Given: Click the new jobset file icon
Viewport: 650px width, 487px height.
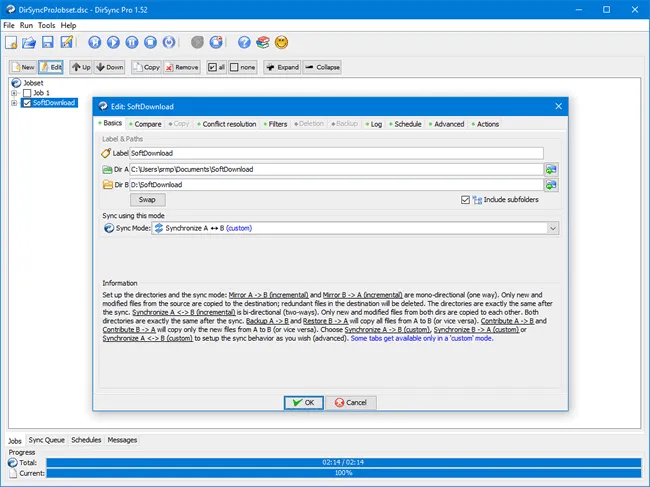Looking at the screenshot, I should point(11,42).
